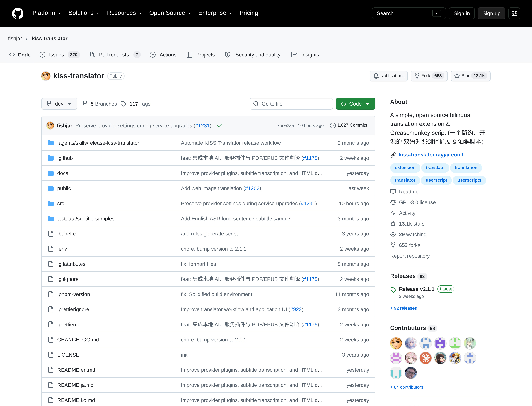This screenshot has height=406, width=532.
Task: Click the Release v2.1.1 tag icon
Action: pyautogui.click(x=393, y=290)
